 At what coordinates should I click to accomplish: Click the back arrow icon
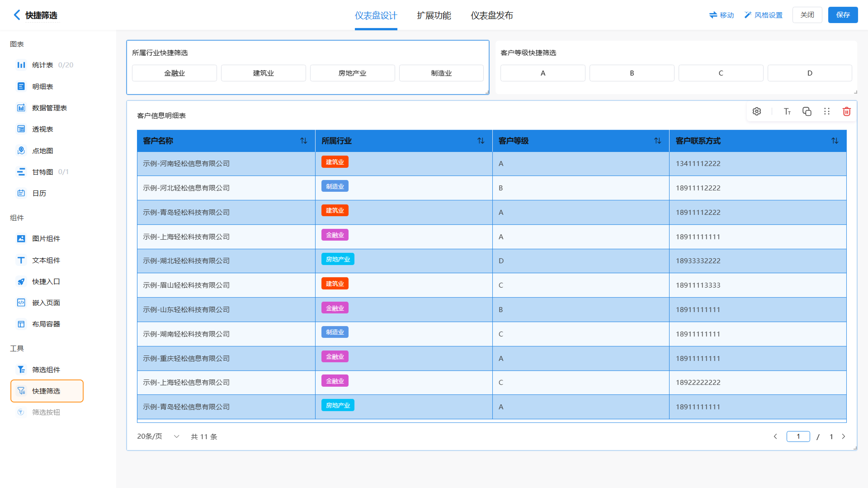tap(17, 15)
